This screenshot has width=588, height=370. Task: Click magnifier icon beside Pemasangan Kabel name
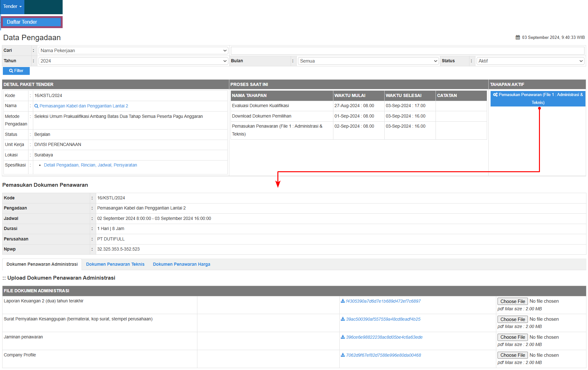tap(36, 106)
